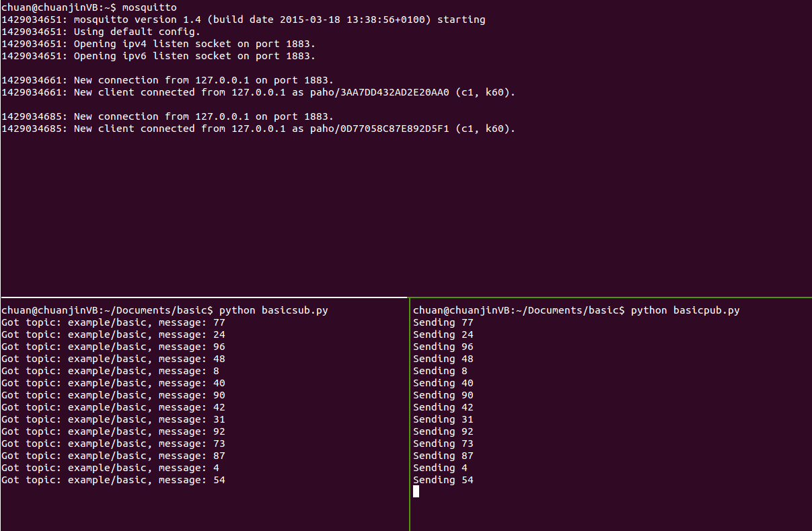Click the mosquitto command prompt line
The height and width of the screenshot is (531, 812).
(x=89, y=7)
